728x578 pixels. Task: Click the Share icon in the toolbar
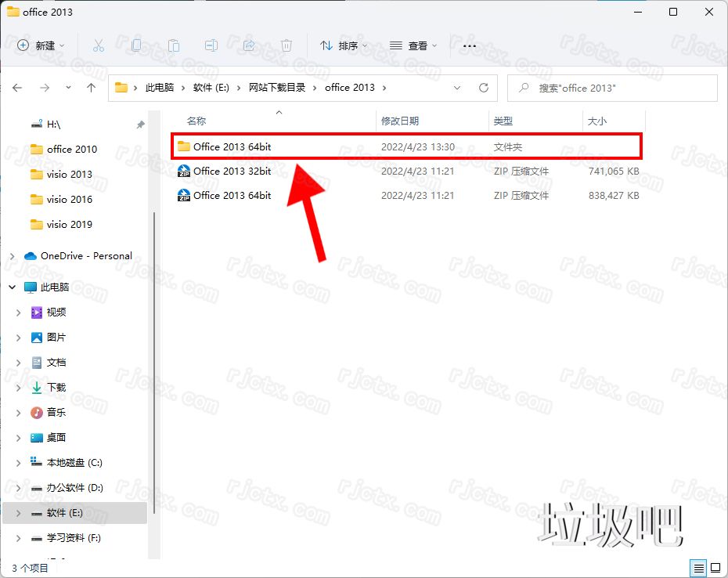[x=249, y=45]
